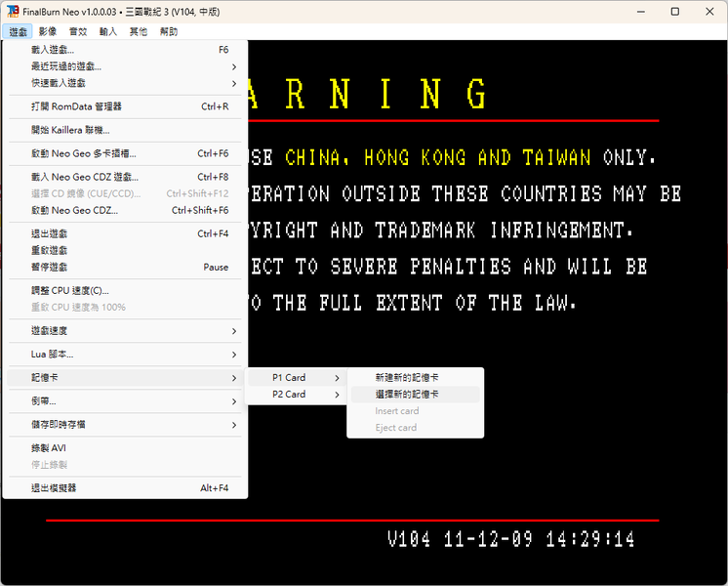Select 新建新的記憶卡 in P1 Card submenu
728x586 pixels.
[x=416, y=378]
